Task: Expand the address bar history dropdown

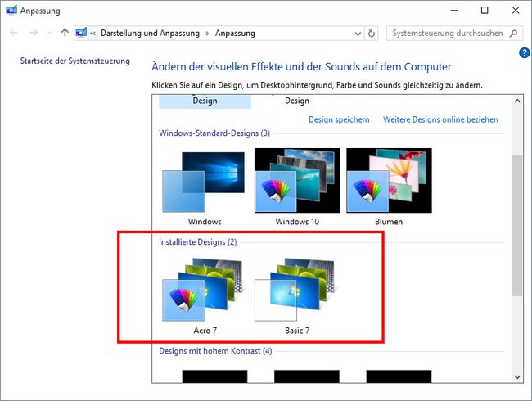Action: pyautogui.click(x=358, y=34)
